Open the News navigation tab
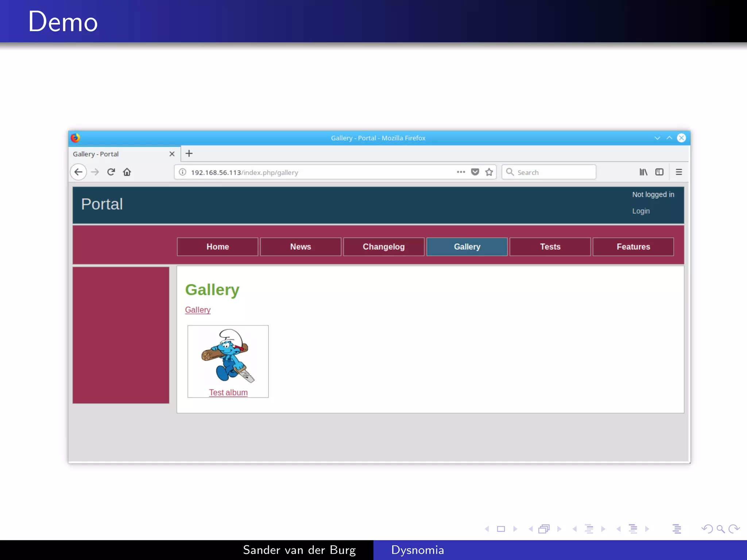747x560 pixels. 301,247
